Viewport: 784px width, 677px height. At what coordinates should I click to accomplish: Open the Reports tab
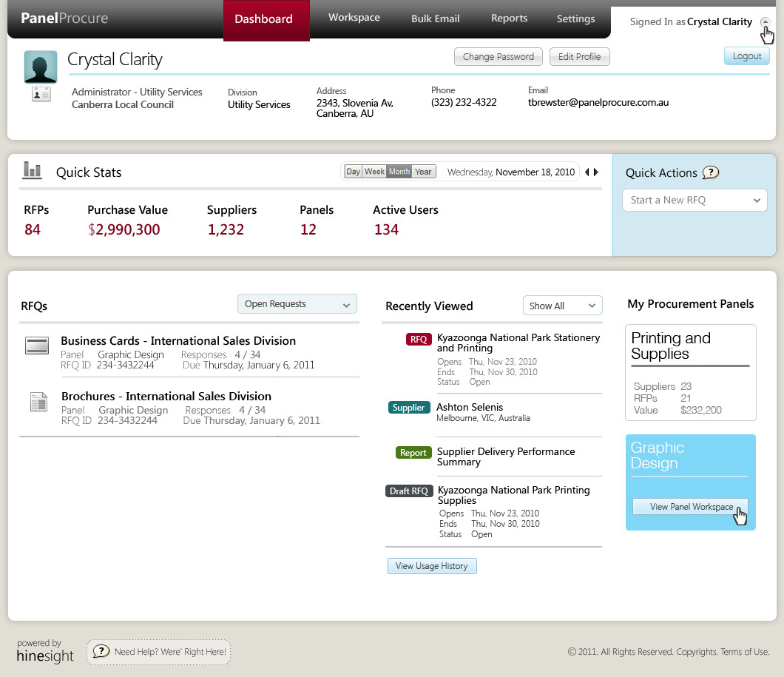(509, 18)
